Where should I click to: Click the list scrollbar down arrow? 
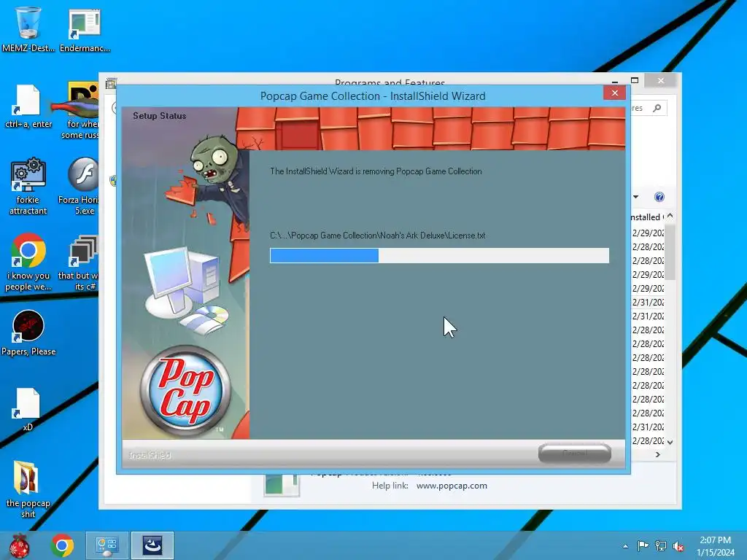click(670, 442)
